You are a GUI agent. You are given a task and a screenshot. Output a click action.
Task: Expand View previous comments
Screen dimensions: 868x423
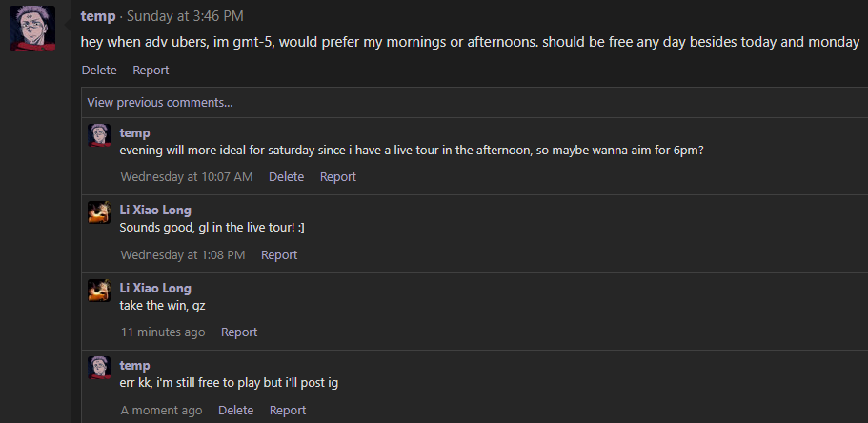pos(160,102)
